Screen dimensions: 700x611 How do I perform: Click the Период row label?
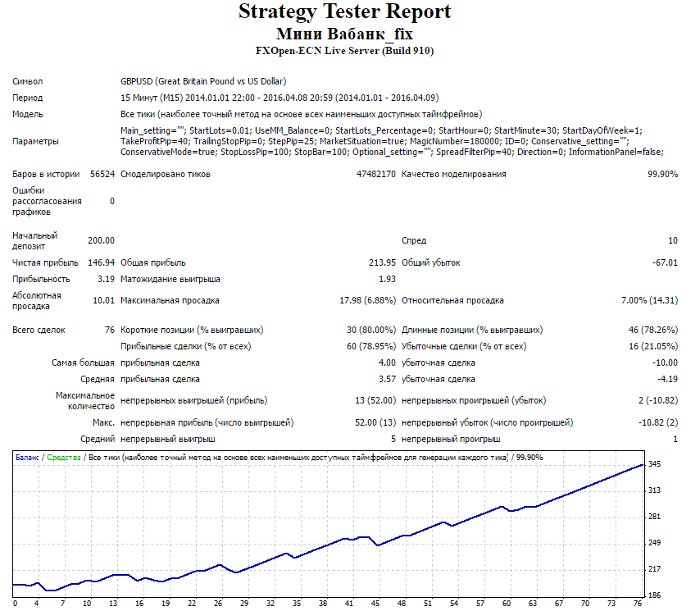pos(27,98)
